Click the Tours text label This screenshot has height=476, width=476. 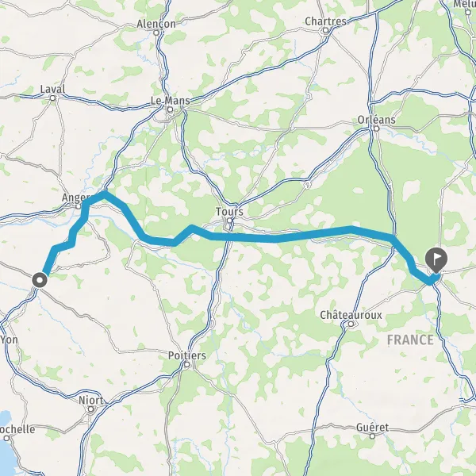click(229, 211)
